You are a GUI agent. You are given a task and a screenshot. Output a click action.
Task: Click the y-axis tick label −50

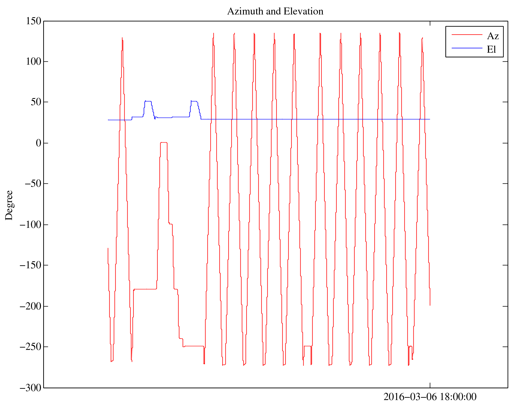point(33,183)
